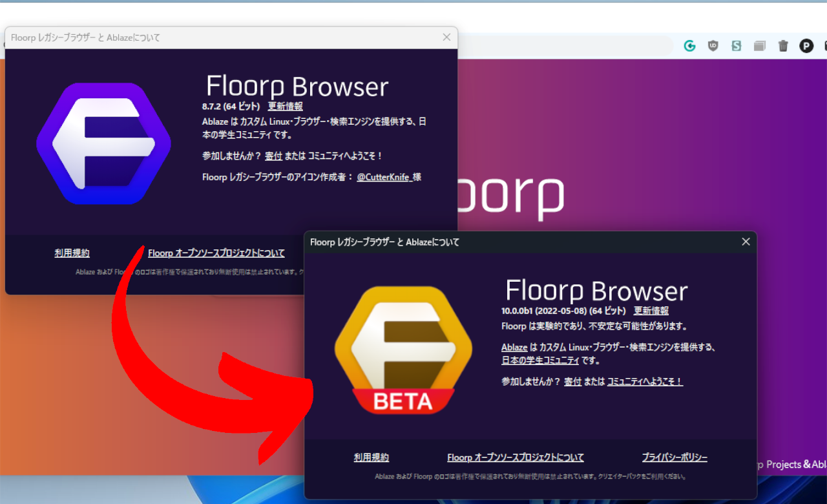This screenshot has width=827, height=504.
Task: Click the purple Floorp hexagon logo
Action: coord(104,143)
